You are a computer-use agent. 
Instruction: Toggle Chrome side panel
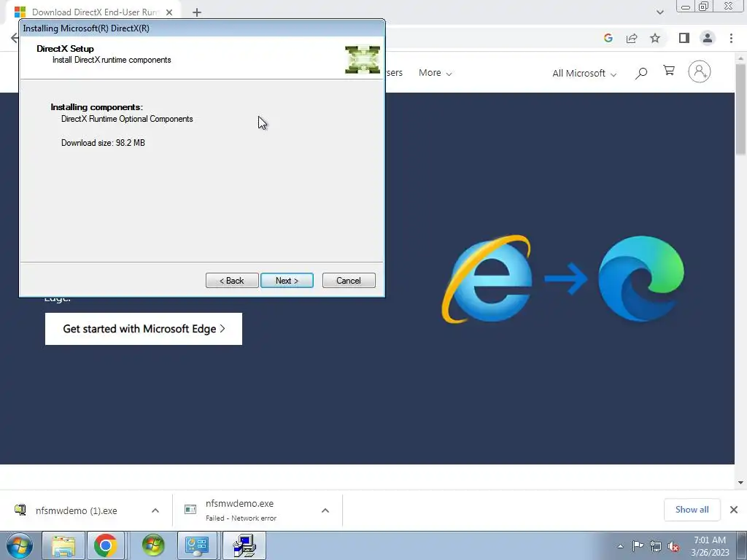[x=684, y=38]
